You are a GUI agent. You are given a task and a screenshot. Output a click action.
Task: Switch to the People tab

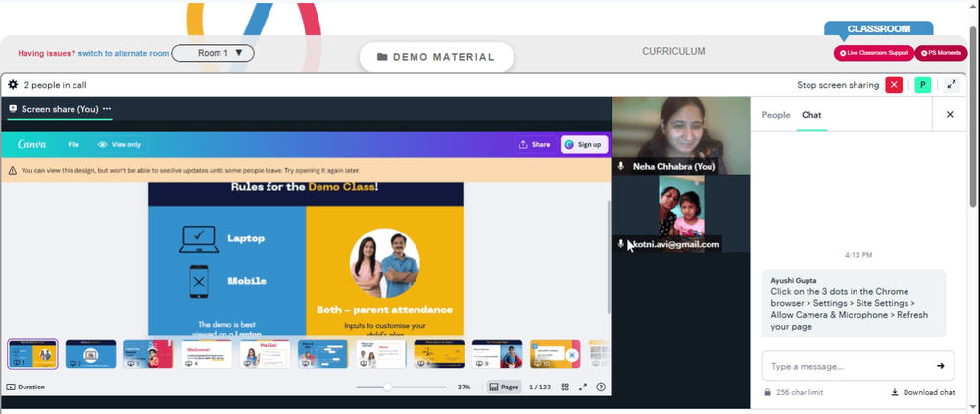pos(775,115)
